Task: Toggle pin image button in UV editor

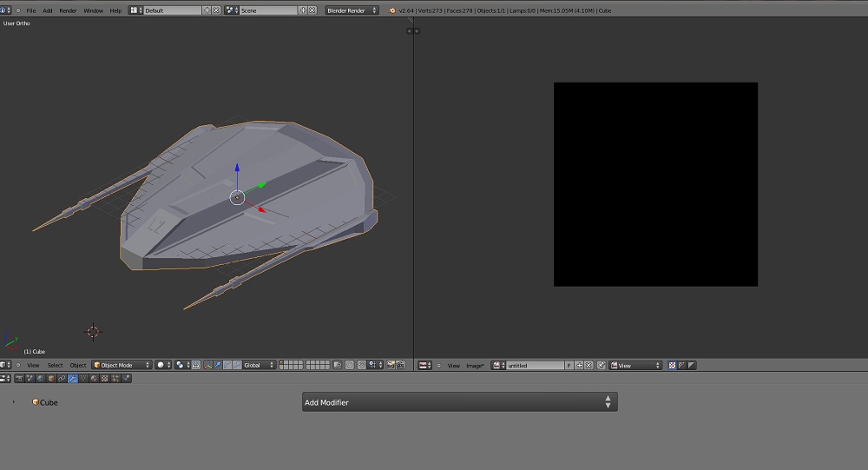Action: pos(602,365)
